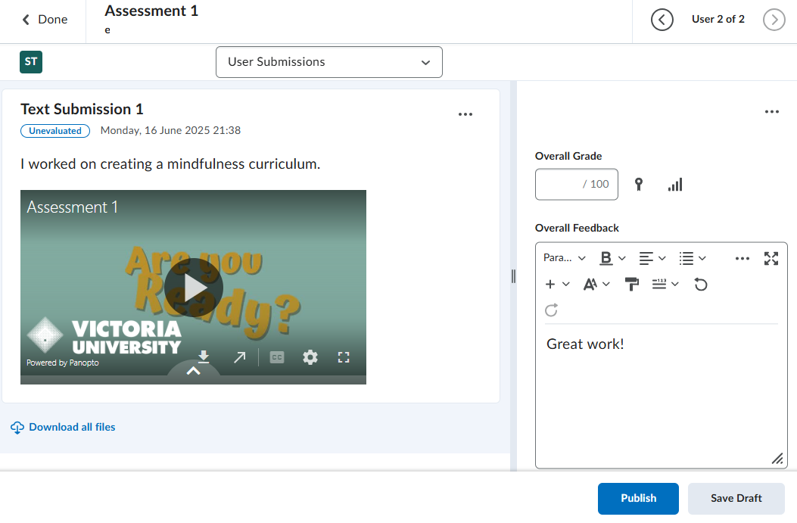
Task: Click the Unevaluated status badge
Action: 55,131
